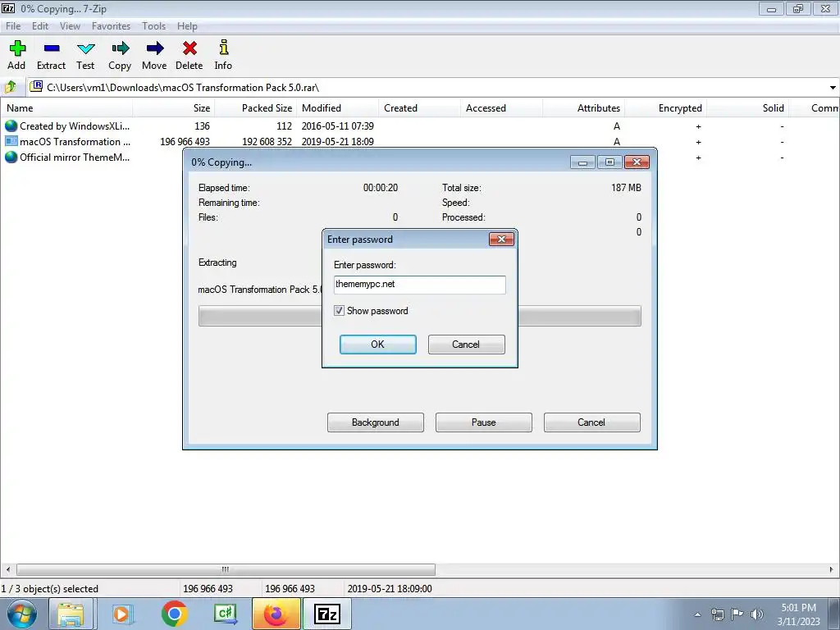Switch to Firefox in taskbar
840x630 pixels.
coord(276,614)
